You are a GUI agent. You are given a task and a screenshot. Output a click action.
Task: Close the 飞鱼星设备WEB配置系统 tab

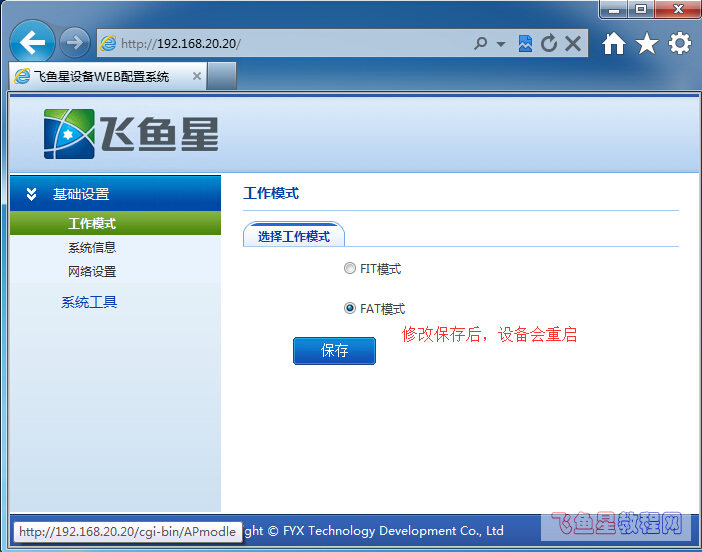coord(197,76)
